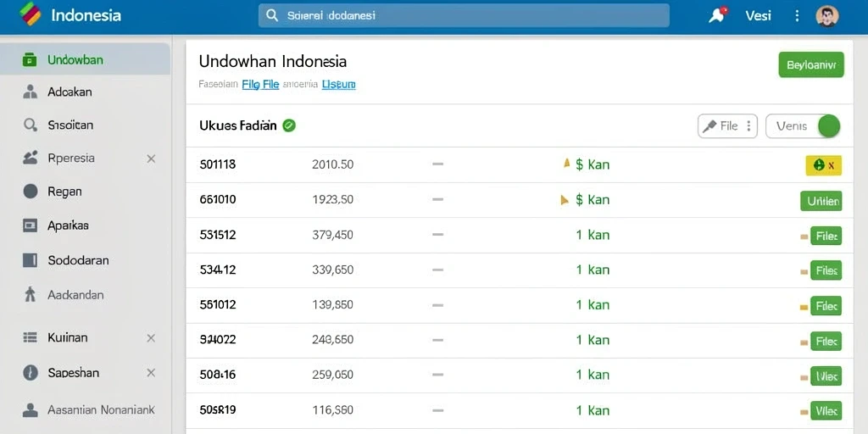Viewport: 868px width, 434px height.
Task: Click the green button in row 531512
Action: point(826,236)
